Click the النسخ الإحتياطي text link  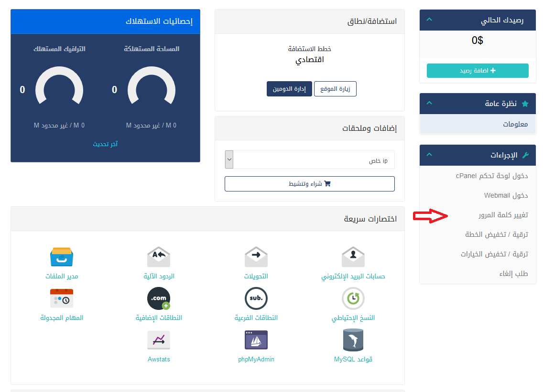[x=353, y=318]
